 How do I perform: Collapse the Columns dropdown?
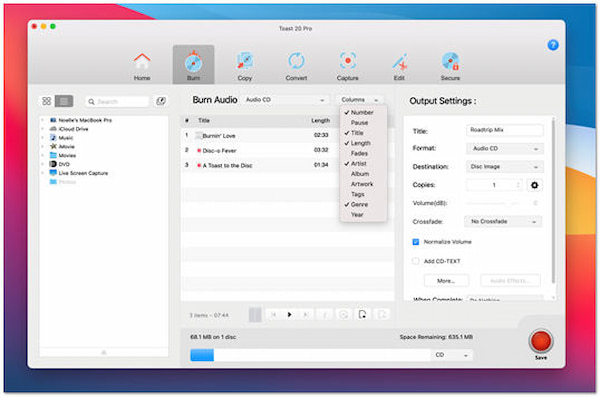359,100
